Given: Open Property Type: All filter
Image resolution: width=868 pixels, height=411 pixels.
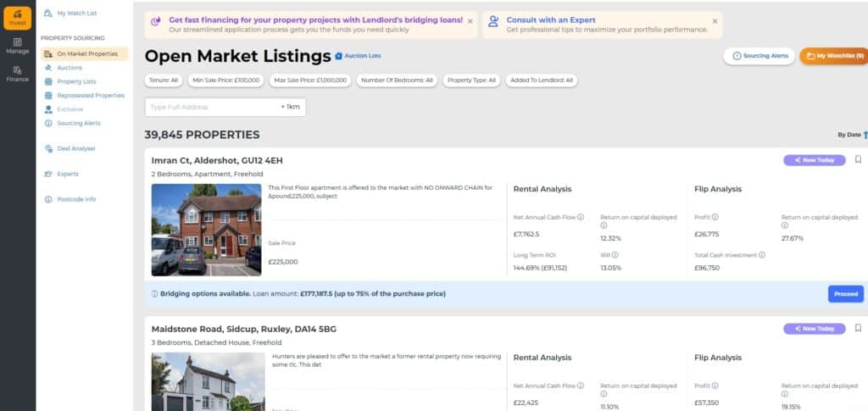Looking at the screenshot, I should (x=471, y=81).
